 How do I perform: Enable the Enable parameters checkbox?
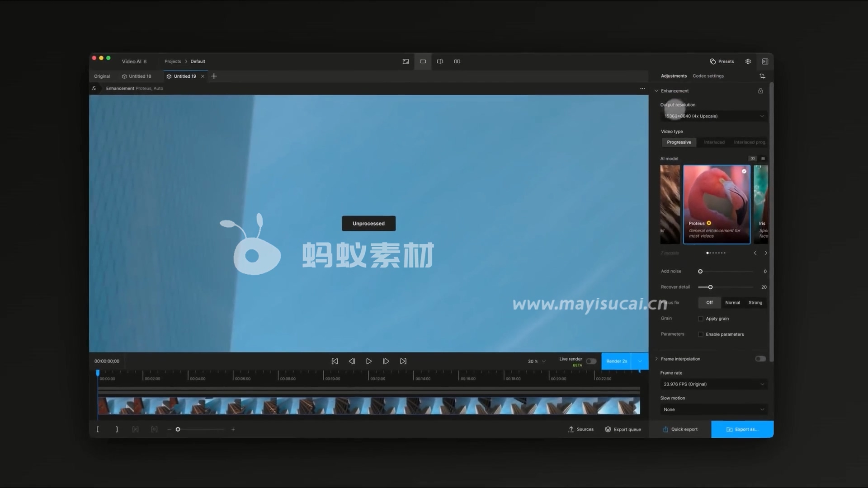click(701, 333)
